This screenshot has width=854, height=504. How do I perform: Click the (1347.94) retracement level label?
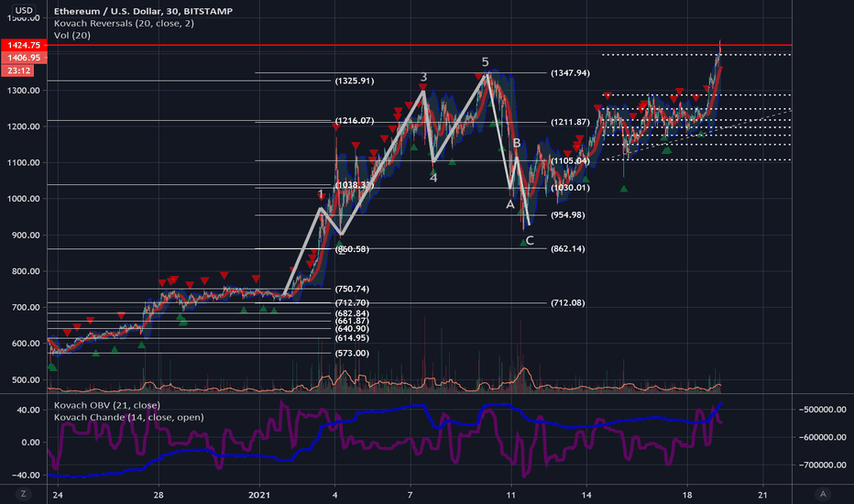point(570,73)
